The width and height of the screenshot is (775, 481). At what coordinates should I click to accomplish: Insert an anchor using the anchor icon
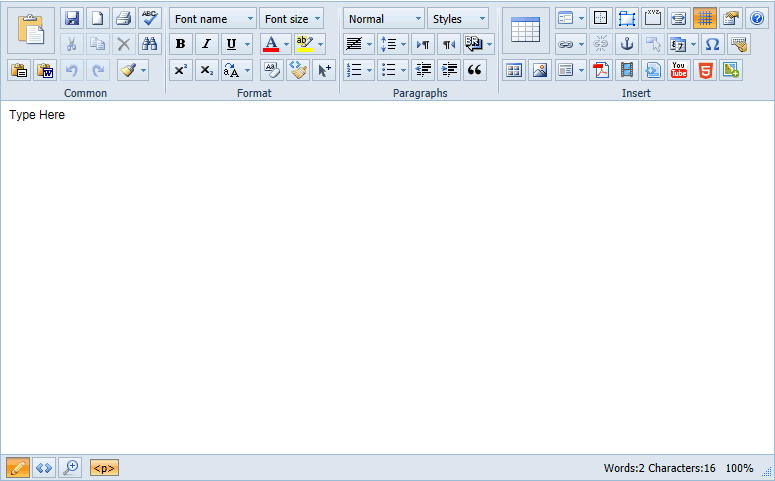[x=627, y=44]
